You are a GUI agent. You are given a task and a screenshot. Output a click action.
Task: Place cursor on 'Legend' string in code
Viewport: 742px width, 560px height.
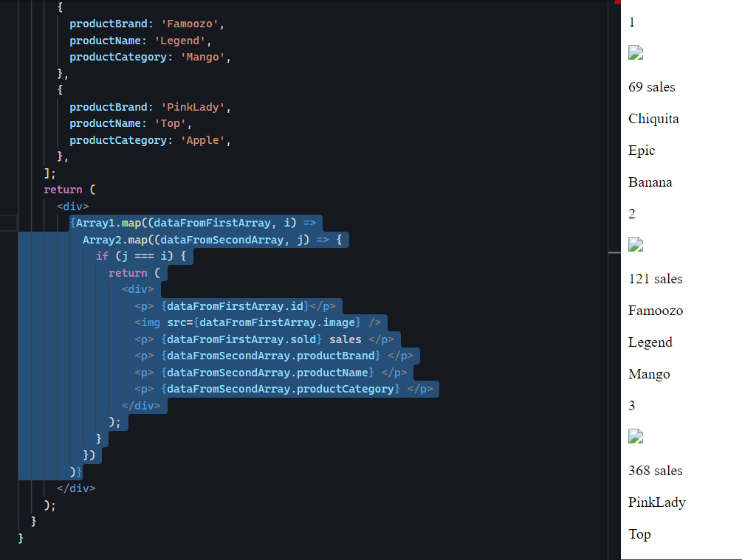(x=180, y=41)
